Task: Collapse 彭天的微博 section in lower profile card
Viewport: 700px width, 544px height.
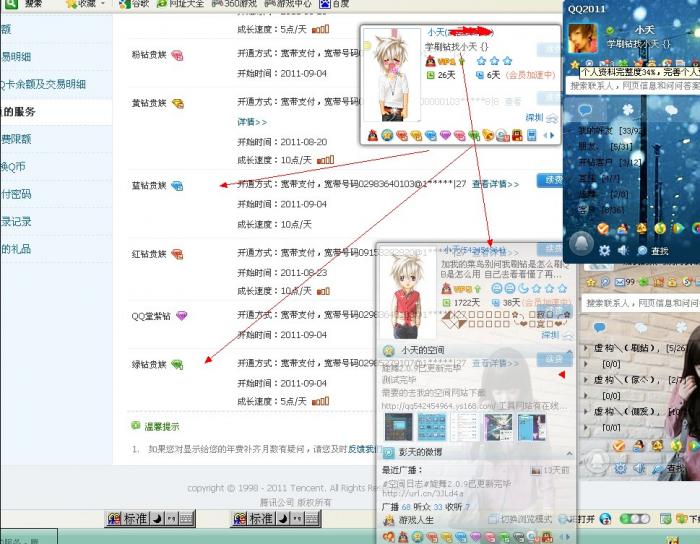Action: tap(569, 454)
